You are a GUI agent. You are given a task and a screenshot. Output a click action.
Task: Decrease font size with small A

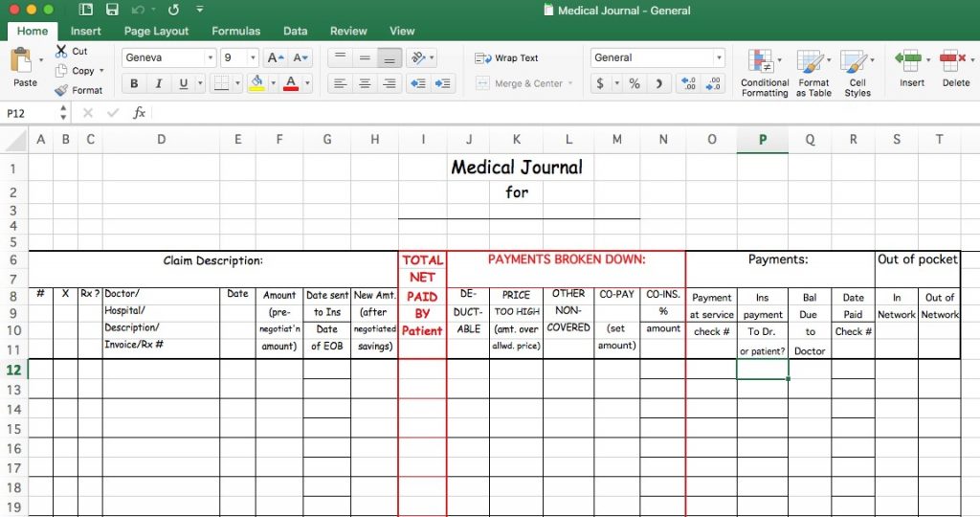(300, 57)
